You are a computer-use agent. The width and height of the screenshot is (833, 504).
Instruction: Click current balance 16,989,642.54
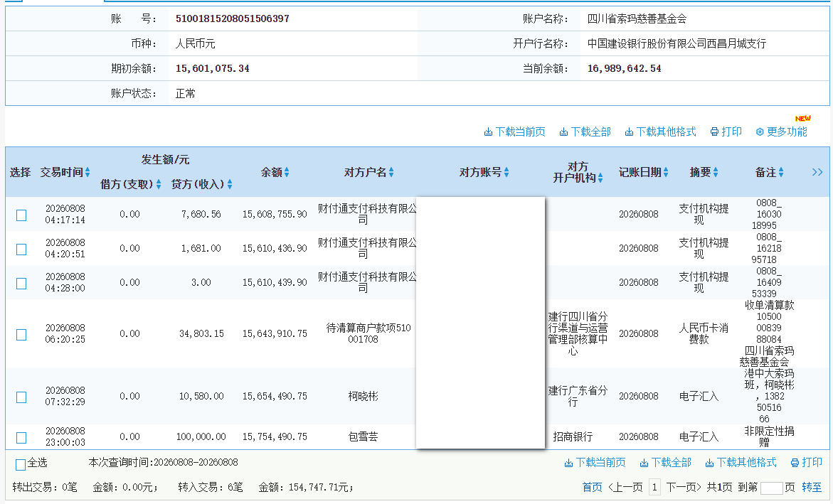(625, 68)
